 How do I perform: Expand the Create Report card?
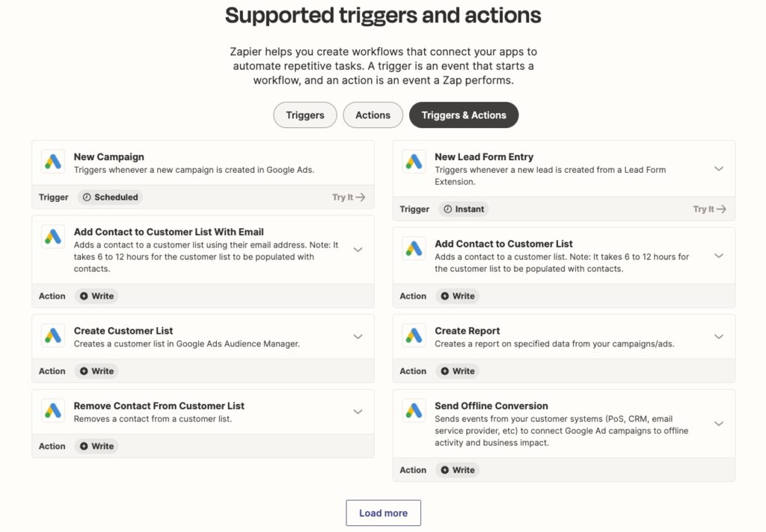[719, 337]
